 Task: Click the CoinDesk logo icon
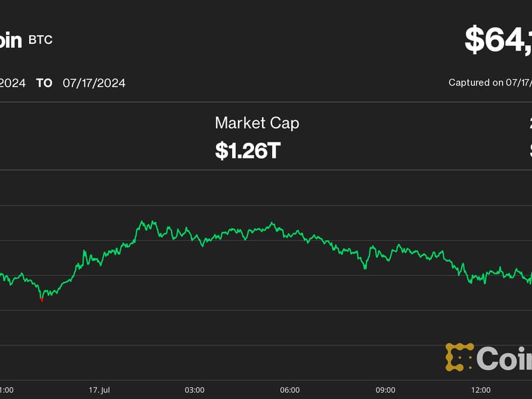coord(459,357)
